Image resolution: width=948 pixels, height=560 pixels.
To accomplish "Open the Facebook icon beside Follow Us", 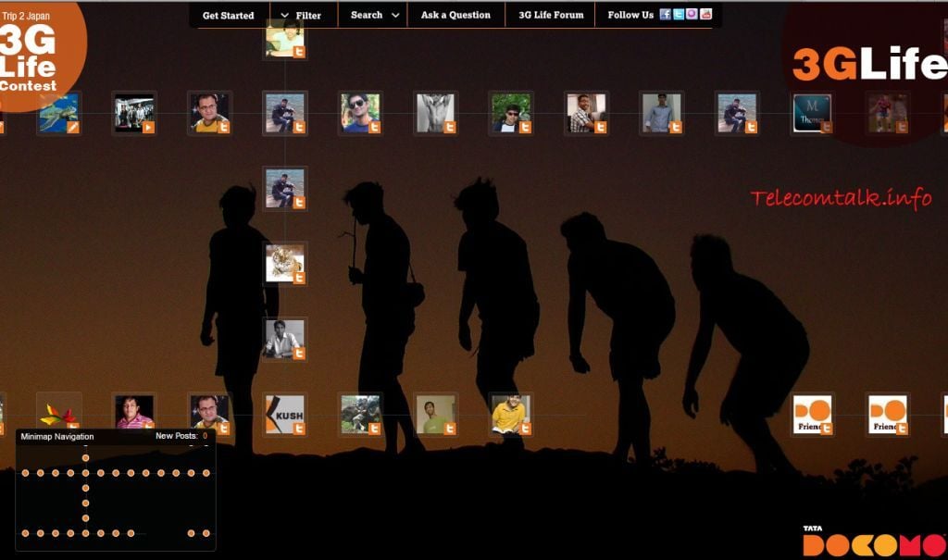I will [665, 15].
